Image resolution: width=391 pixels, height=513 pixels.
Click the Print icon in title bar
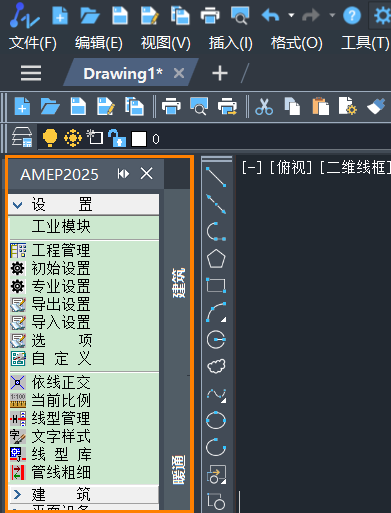coord(210,15)
